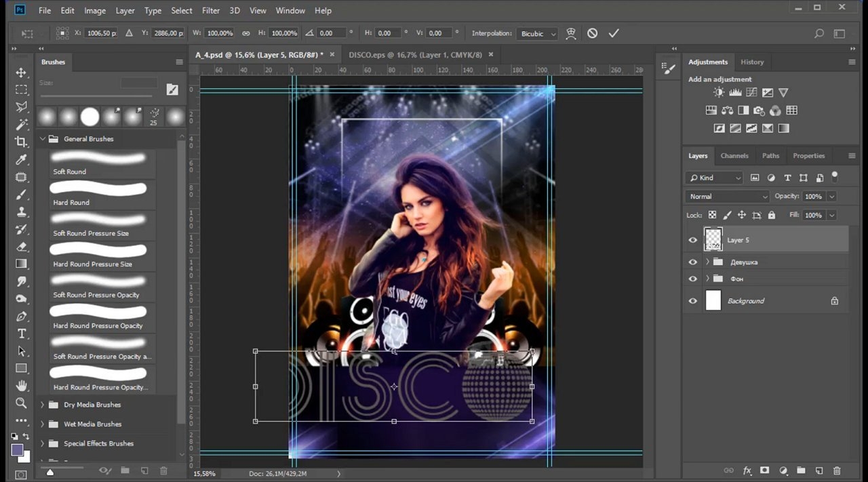The width and height of the screenshot is (868, 482).
Task: Select the Move tool
Action: point(21,73)
